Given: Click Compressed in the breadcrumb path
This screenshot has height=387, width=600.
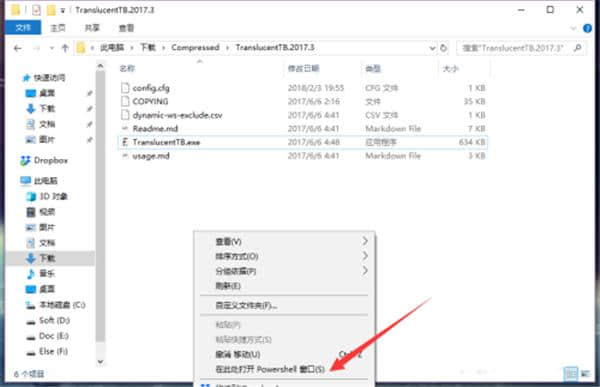Looking at the screenshot, I should coord(195,47).
